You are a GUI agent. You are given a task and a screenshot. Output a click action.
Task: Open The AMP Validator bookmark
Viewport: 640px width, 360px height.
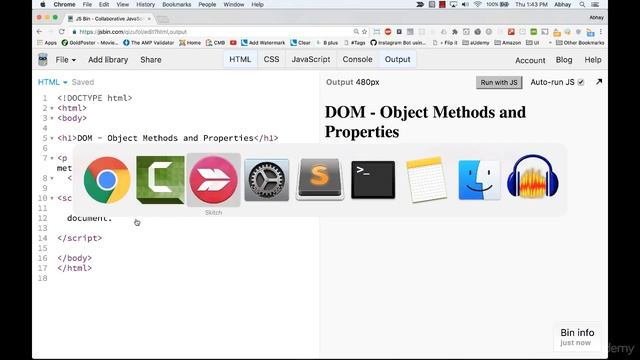click(x=149, y=42)
